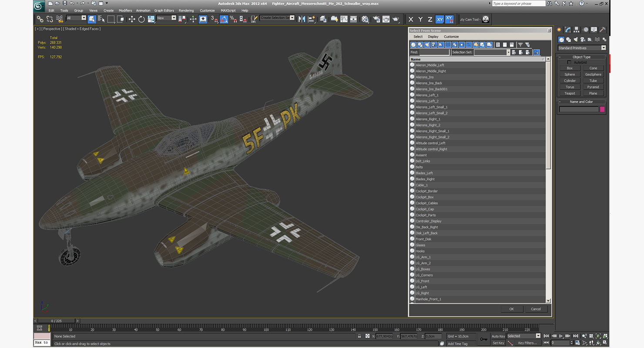Activate the Select Object tool

(x=92, y=19)
